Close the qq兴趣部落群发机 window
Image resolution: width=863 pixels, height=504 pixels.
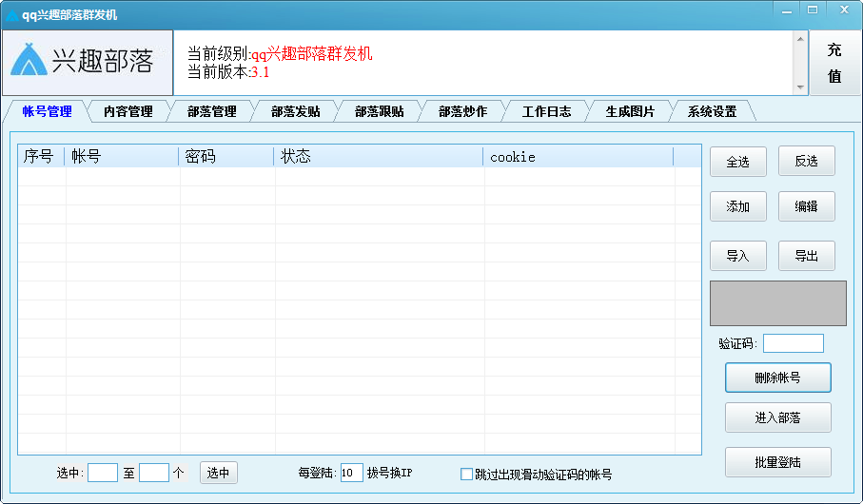844,10
